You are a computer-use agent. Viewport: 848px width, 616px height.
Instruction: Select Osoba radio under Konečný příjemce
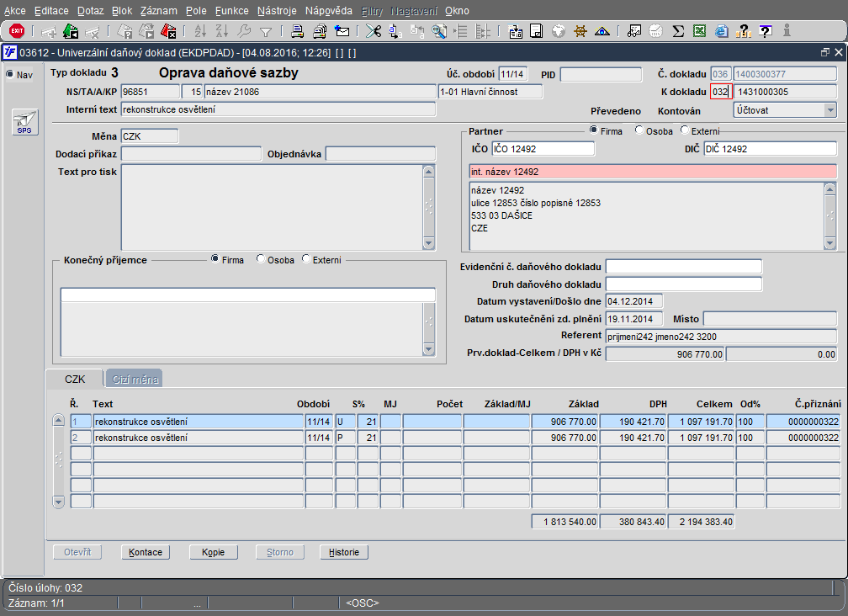(x=261, y=260)
